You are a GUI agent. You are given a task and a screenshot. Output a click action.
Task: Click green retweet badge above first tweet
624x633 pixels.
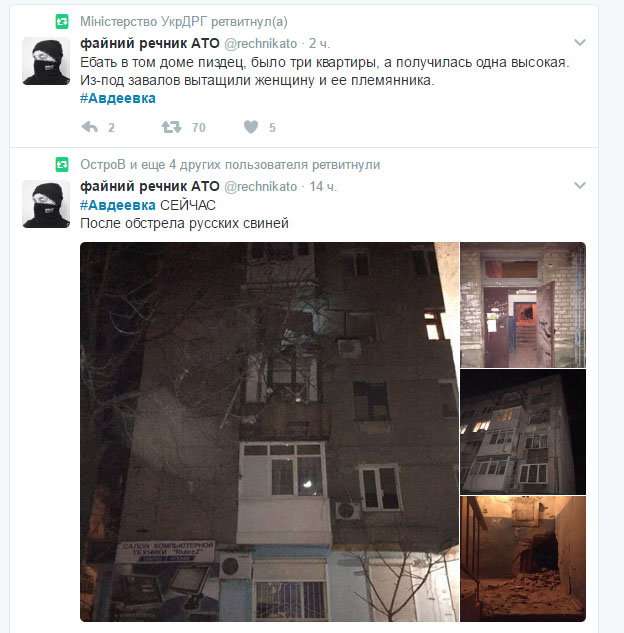pos(62,21)
